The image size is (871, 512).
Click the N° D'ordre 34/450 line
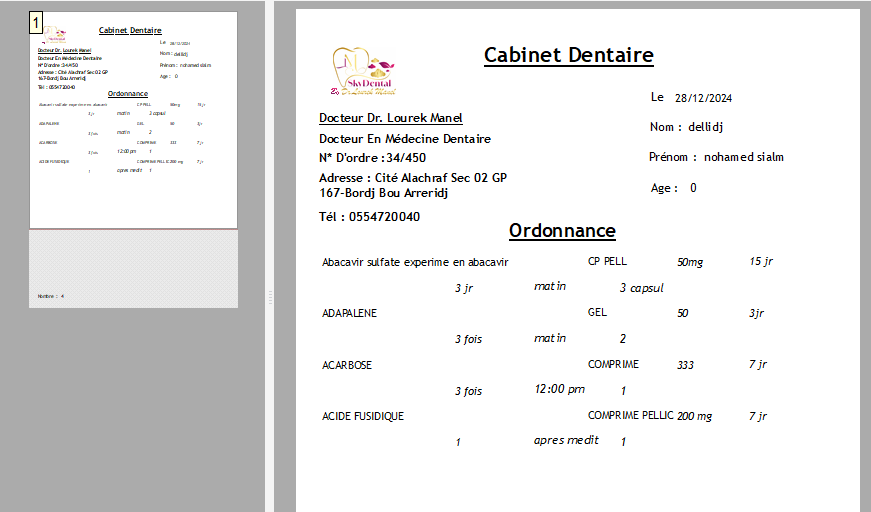(372, 157)
